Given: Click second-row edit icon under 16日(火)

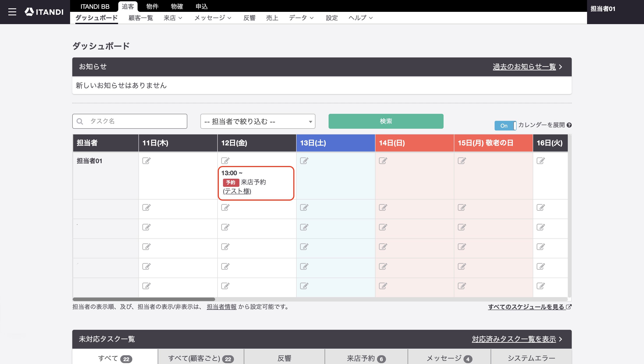Looking at the screenshot, I should 541,207.
